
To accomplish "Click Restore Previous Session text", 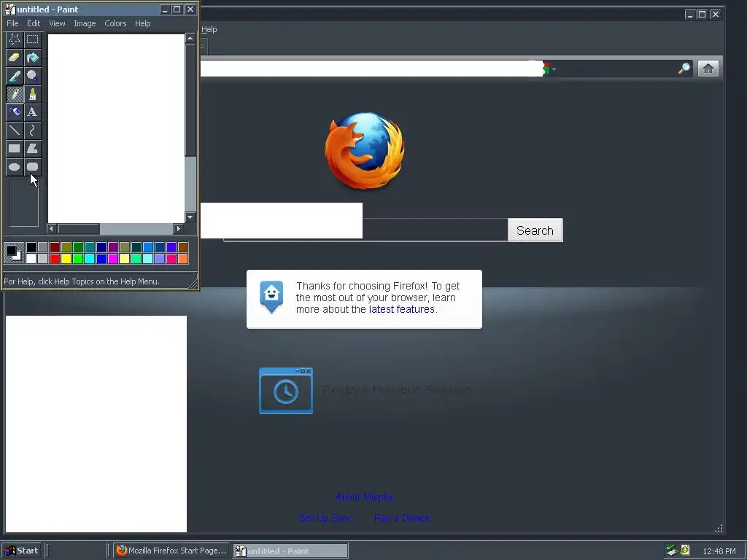I will point(397,391).
